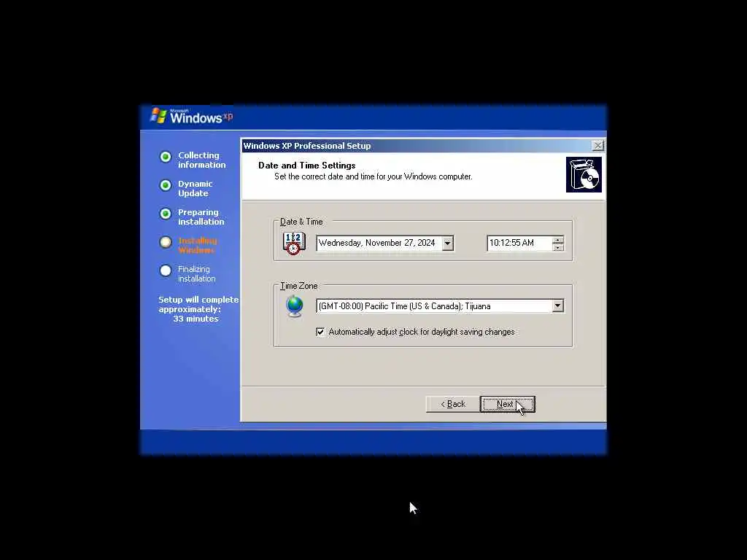This screenshot has width=747, height=560.
Task: Click the Next button
Action: (508, 404)
